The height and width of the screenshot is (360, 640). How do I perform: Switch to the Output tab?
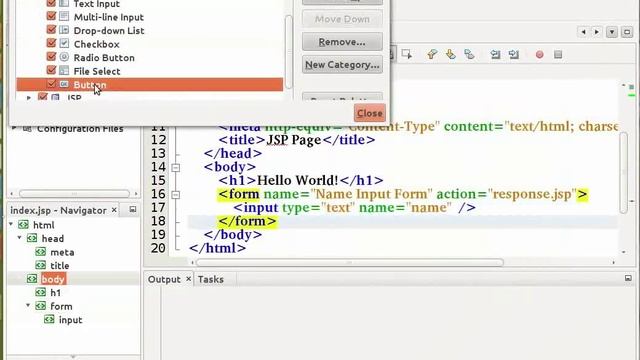(x=164, y=279)
